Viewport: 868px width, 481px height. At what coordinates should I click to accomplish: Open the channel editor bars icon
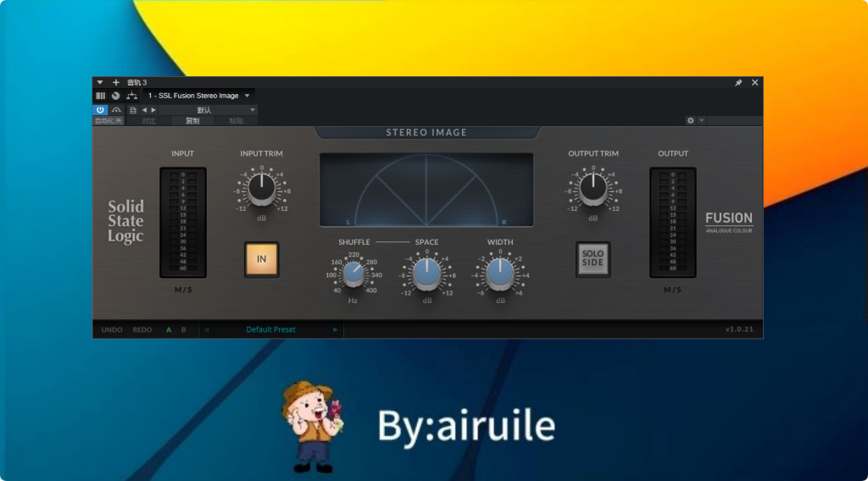pyautogui.click(x=100, y=96)
